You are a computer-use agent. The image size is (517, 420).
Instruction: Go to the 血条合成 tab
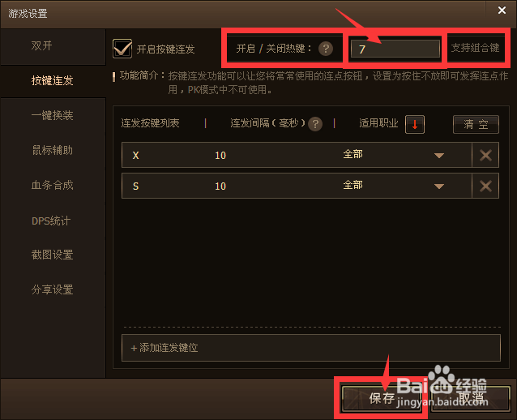53,185
